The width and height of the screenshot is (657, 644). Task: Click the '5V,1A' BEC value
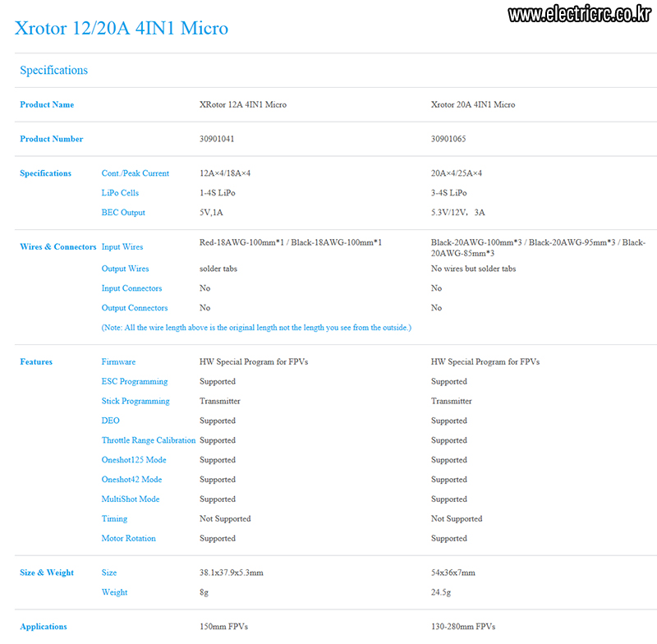pos(211,213)
